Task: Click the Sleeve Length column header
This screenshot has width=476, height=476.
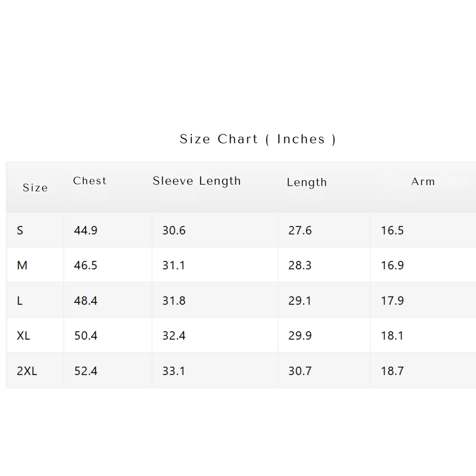Action: tap(197, 181)
